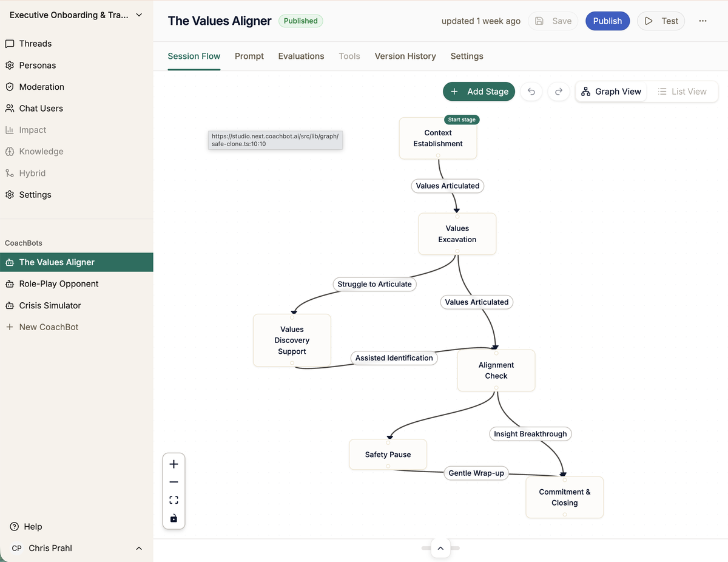Select the Crisis Simulator CoachBot
The height and width of the screenshot is (562, 728).
[x=50, y=305]
